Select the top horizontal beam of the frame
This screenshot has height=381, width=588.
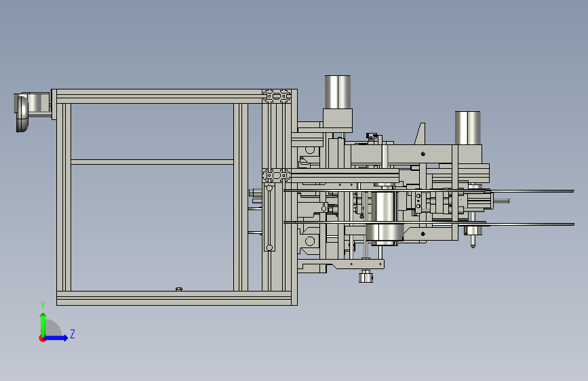159,96
